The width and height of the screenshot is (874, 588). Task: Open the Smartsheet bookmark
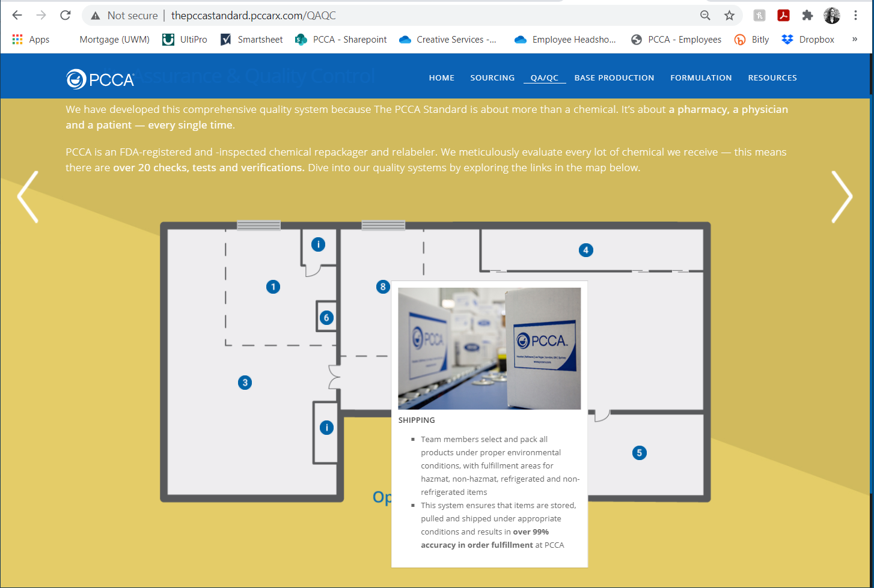point(251,40)
